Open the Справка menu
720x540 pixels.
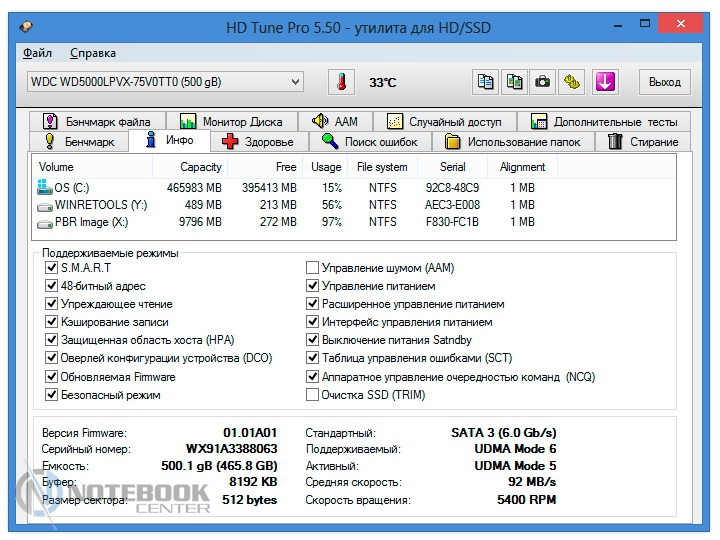point(93,53)
